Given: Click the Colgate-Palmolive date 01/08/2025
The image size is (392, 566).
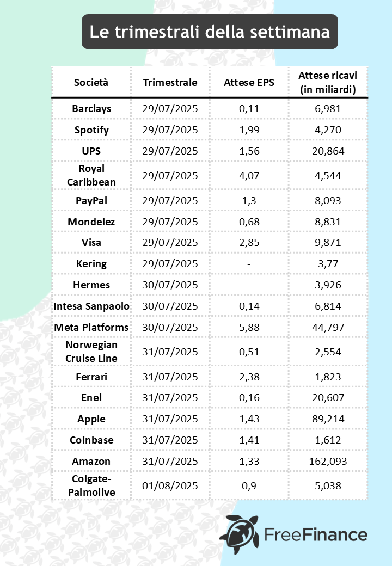Looking at the screenshot, I should coord(170,485).
